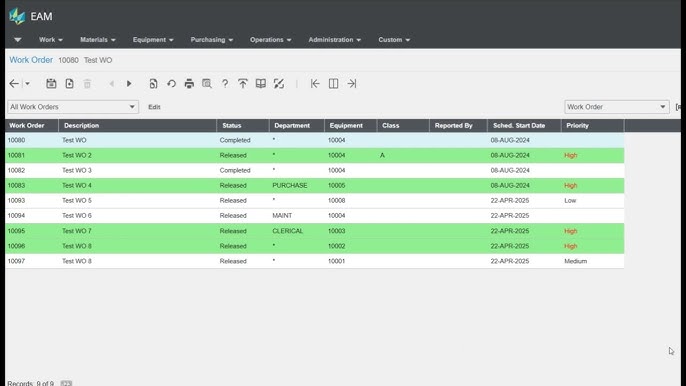686x386 pixels.
Task: Go to the next record arrow
Action: click(129, 84)
